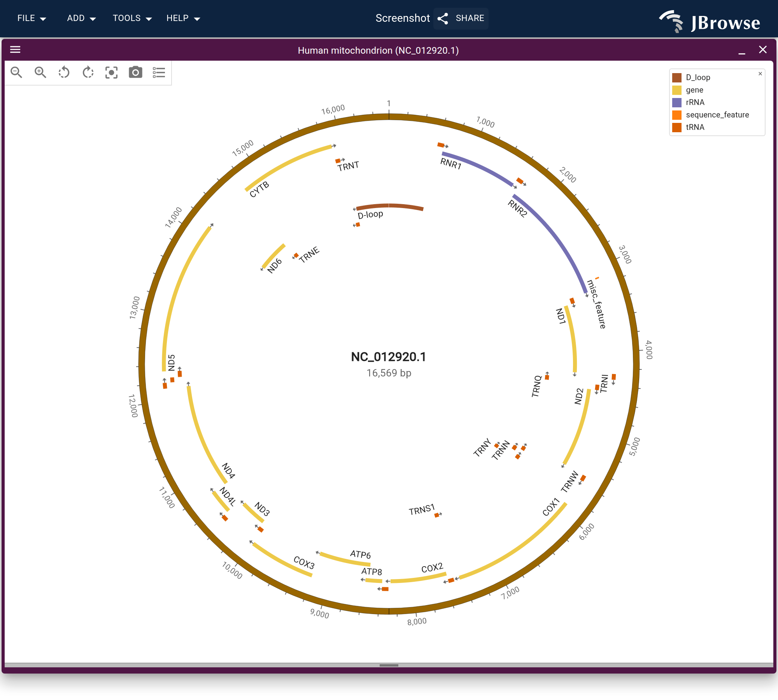Screen dimensions: 778x700
Task: Click the share icon
Action: [x=443, y=18]
